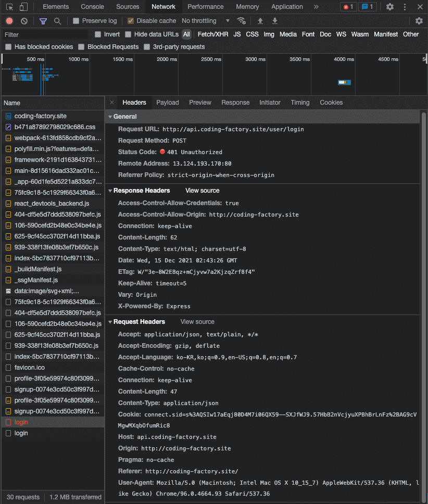
Task: Filter requests by WS type
Action: tap(341, 34)
